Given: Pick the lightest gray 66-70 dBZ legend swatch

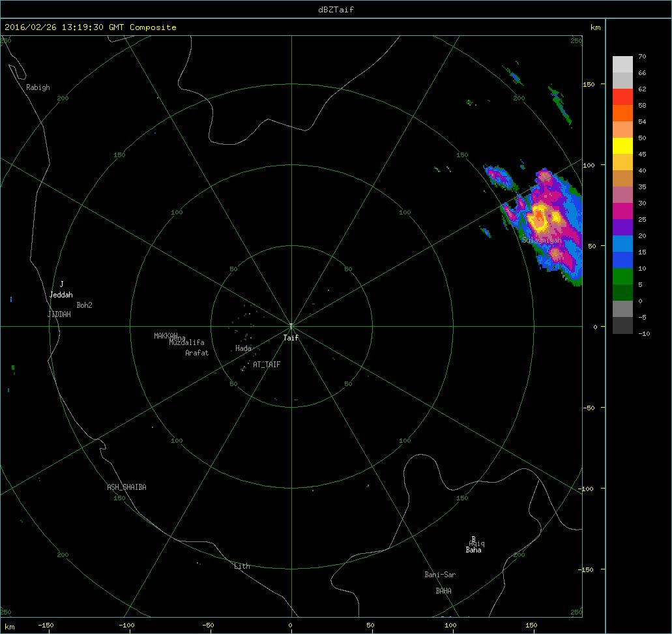Looking at the screenshot, I should 622,65.
